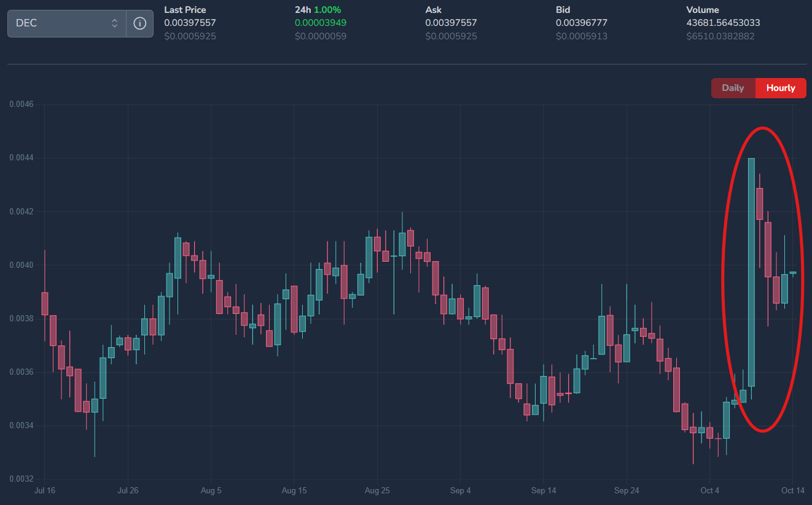Click the 0.0032 price axis label
812x505 pixels.
pyautogui.click(x=21, y=479)
